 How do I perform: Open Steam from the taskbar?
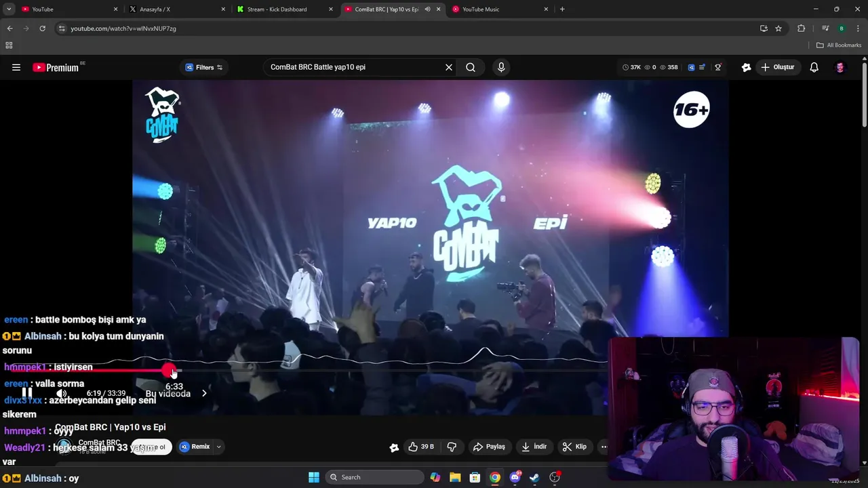tap(534, 477)
